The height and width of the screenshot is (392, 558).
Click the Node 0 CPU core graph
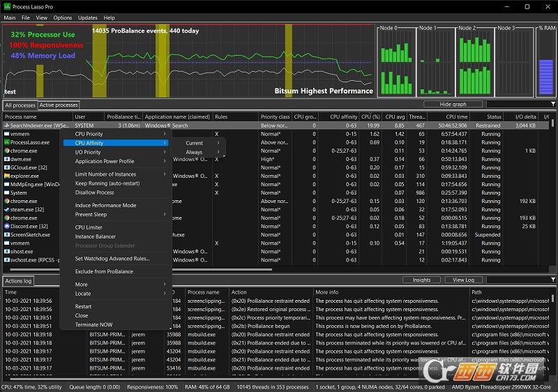396,62
